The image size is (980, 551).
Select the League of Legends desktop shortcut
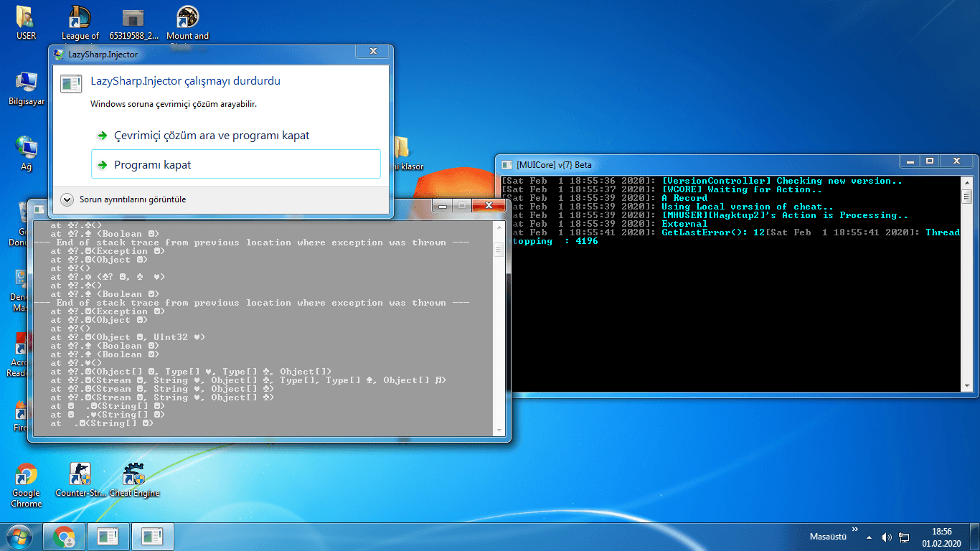tap(80, 22)
